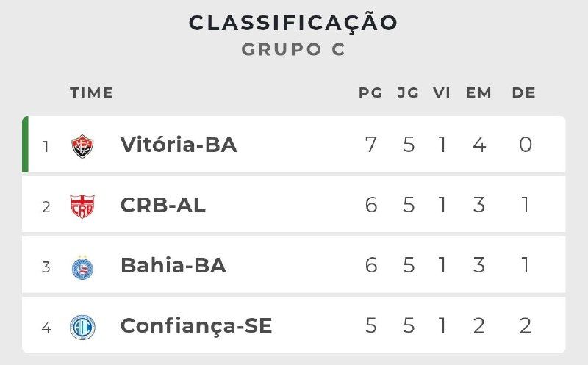Click Vitória-BA's draws value 4

479,145
